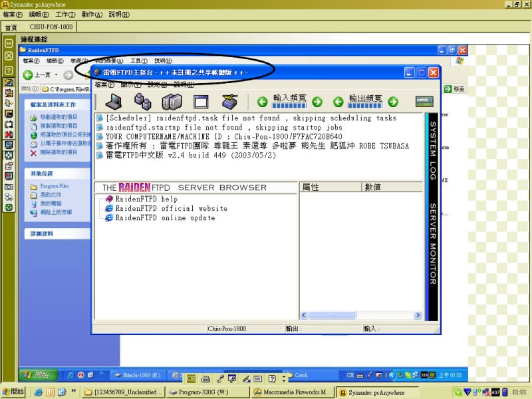Click the properties pane horizontal scrollbar thumb

[332, 315]
